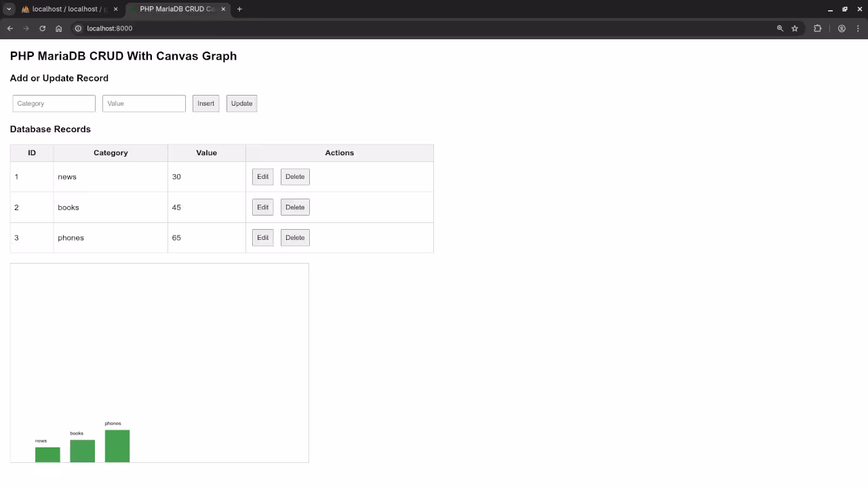
Task: Click the browser profile avatar icon
Action: [842, 28]
